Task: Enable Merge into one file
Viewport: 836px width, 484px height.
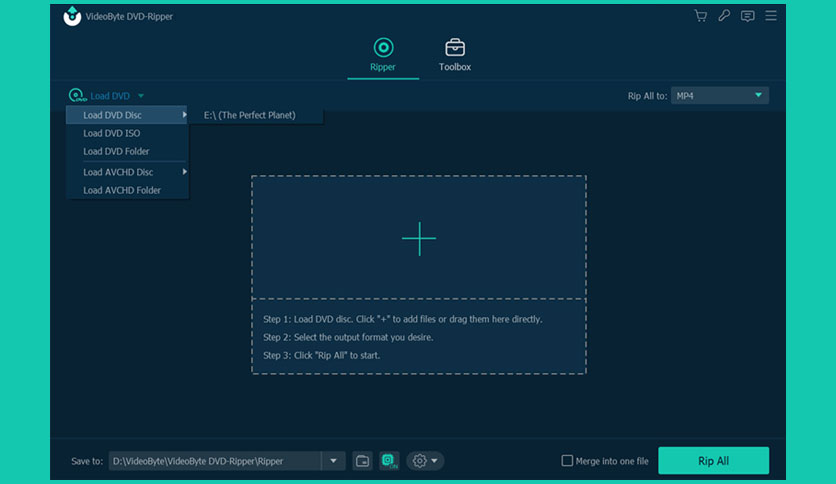Action: click(567, 461)
